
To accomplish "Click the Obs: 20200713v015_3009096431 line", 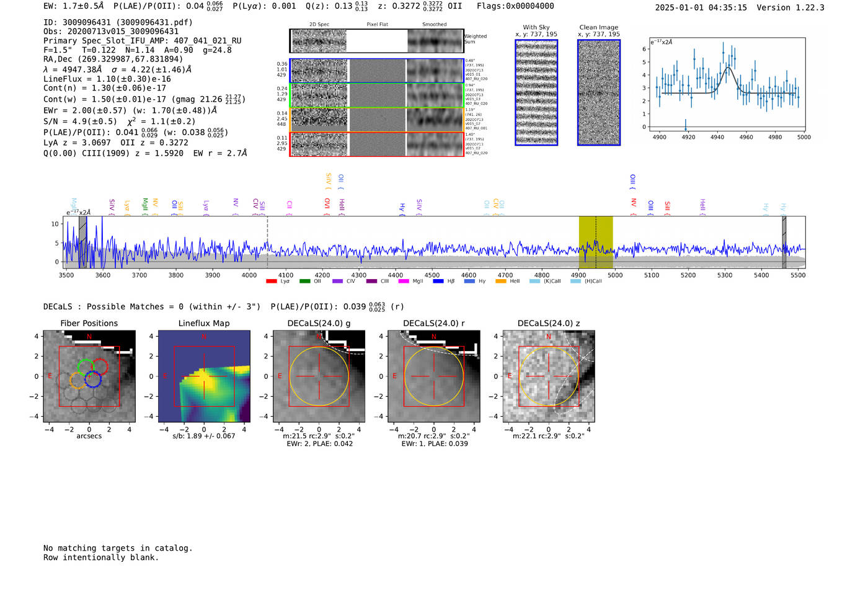I will [x=111, y=32].
